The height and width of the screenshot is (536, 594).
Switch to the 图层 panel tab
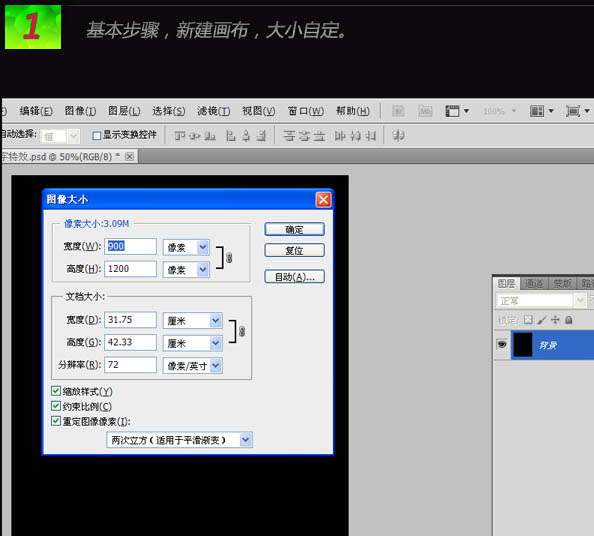(x=506, y=283)
